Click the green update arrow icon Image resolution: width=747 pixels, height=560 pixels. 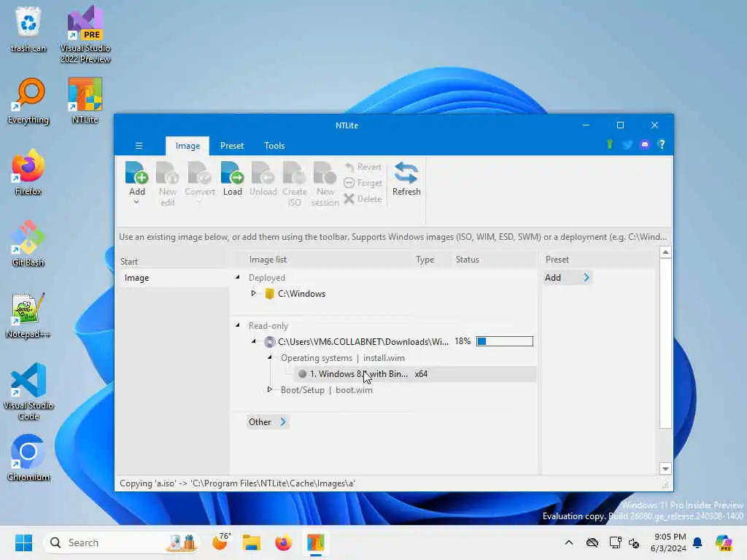point(609,144)
